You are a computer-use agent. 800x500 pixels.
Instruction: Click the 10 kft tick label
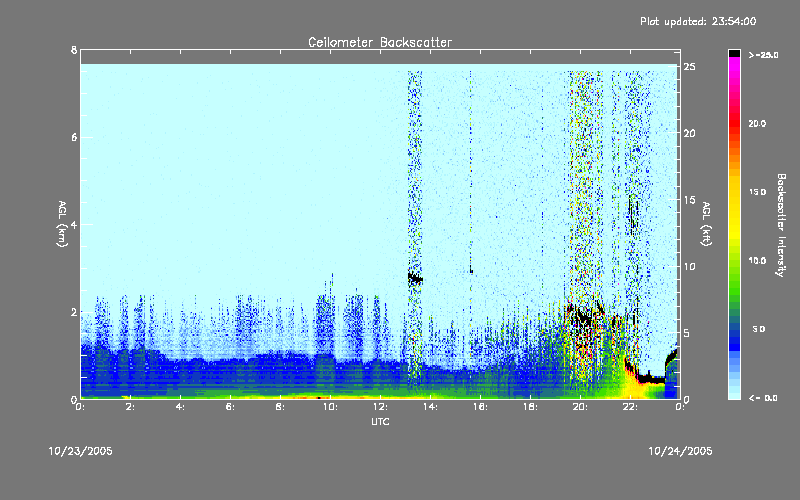click(690, 266)
